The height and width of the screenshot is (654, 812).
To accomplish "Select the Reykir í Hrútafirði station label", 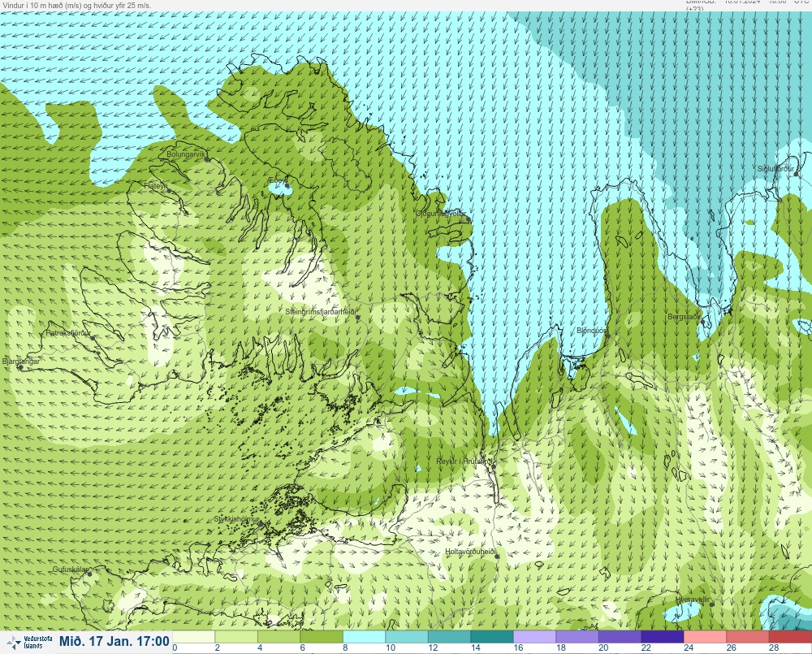I will pyautogui.click(x=465, y=461).
